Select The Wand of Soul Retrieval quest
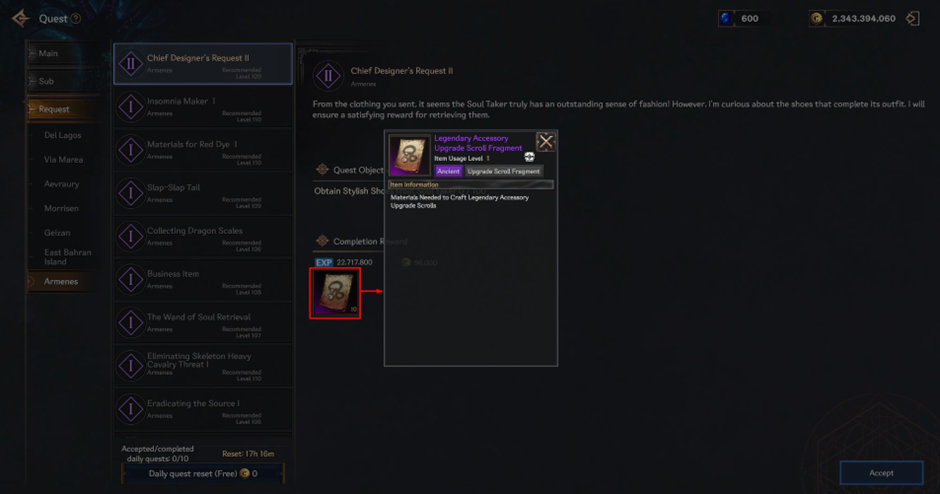Screen dimensions: 940x494 tap(203, 323)
